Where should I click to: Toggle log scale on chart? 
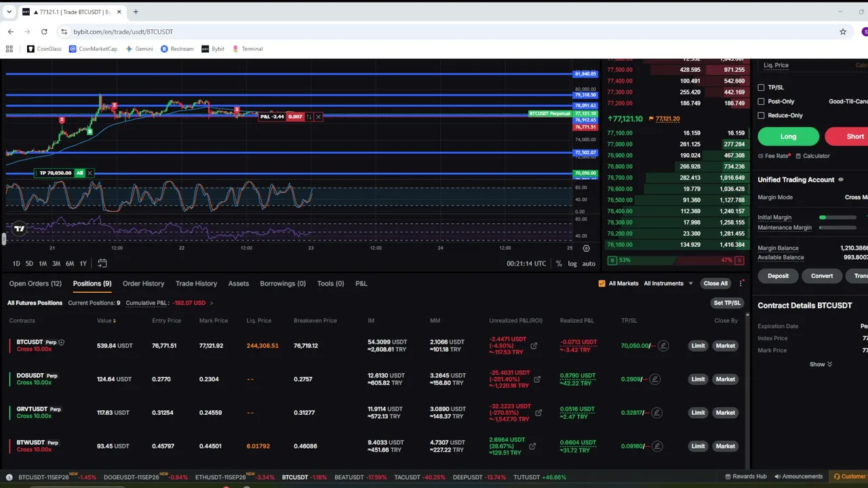point(572,264)
